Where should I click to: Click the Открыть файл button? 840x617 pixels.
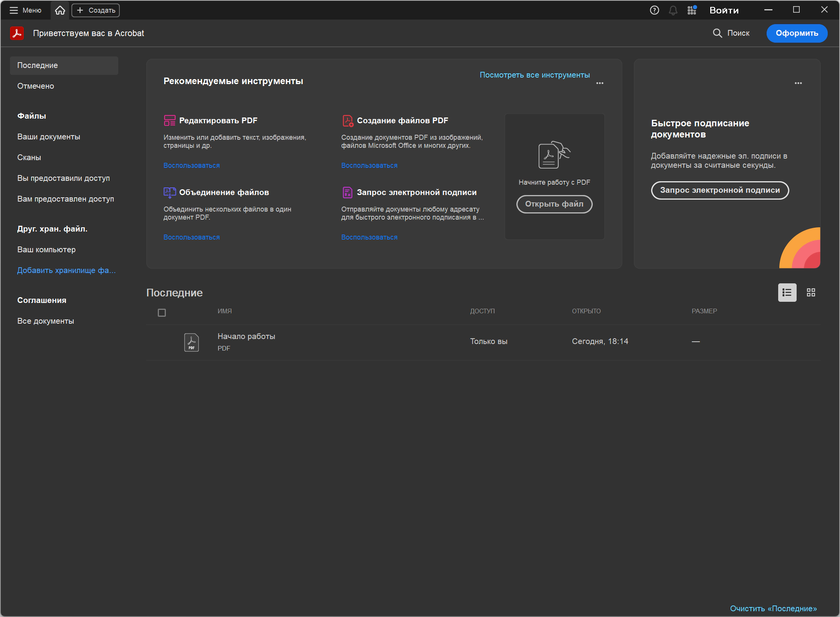(554, 204)
